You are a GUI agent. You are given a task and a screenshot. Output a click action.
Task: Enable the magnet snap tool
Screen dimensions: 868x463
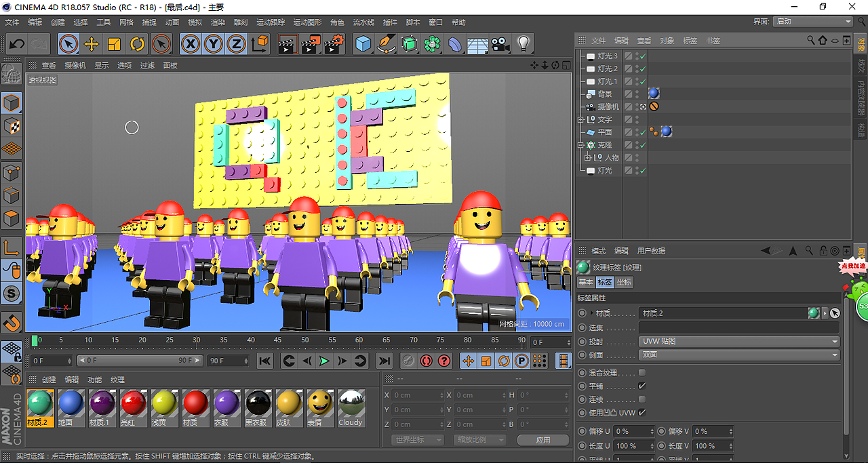12,321
